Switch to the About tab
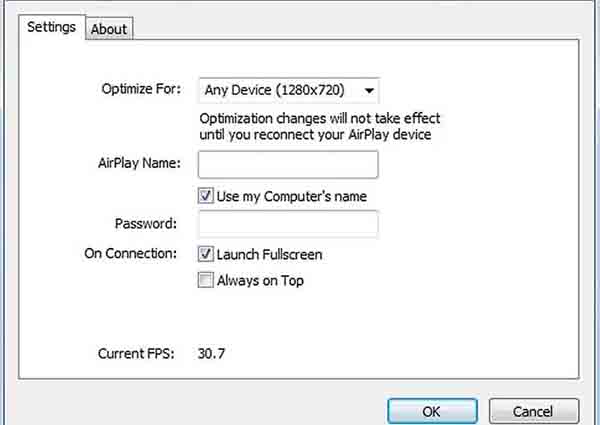 click(109, 29)
